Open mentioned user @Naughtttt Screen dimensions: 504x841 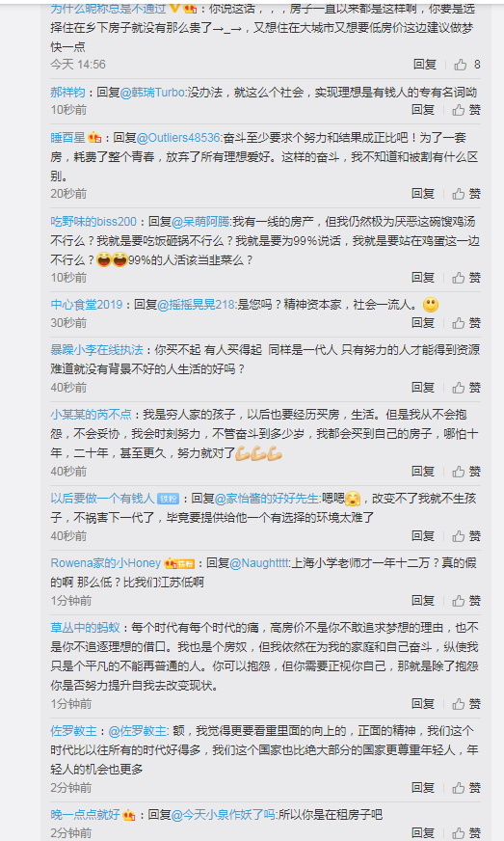click(x=259, y=563)
